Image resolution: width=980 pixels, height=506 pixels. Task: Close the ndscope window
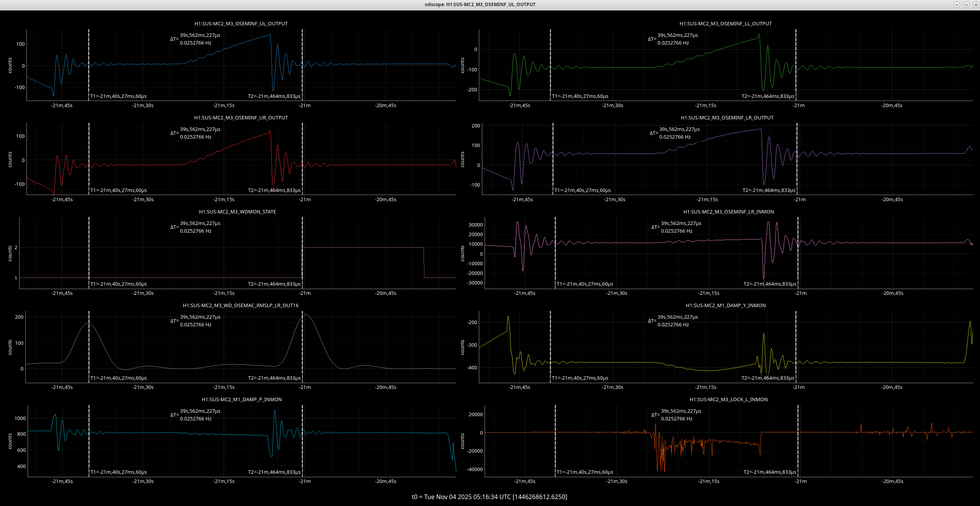[x=976, y=5]
